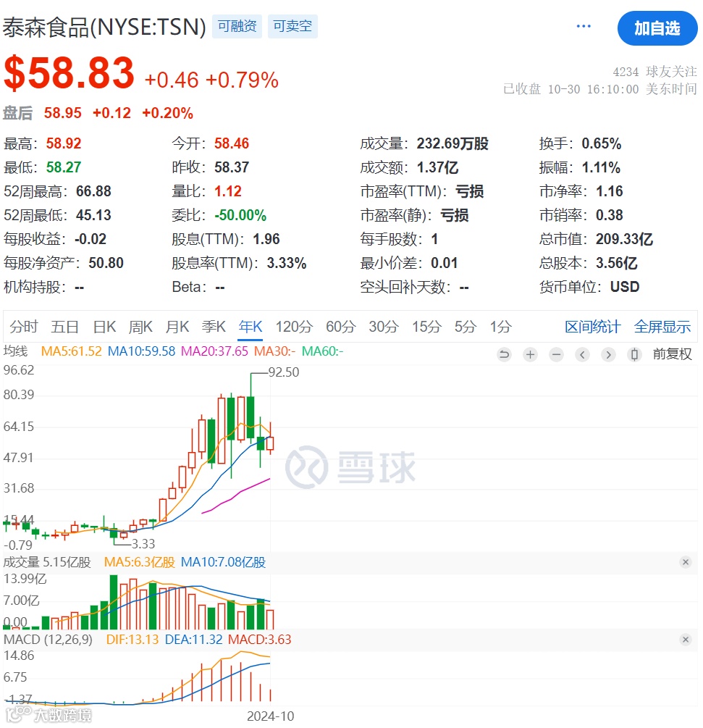
Task: Click the 股息率(TTM) 3.33% value
Action: coord(286,263)
